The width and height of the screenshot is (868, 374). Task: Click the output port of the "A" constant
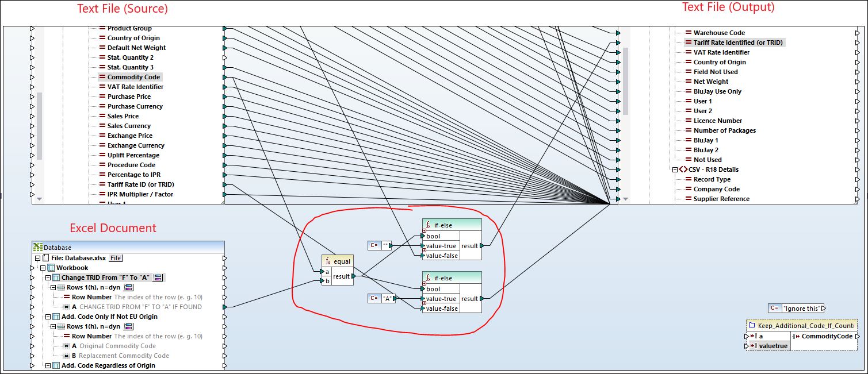click(x=395, y=299)
